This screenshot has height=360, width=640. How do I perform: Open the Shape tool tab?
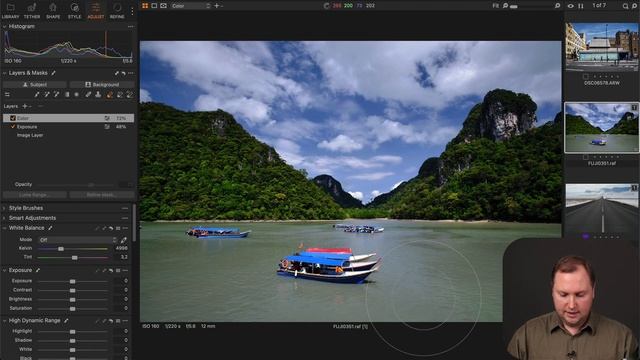coord(53,11)
